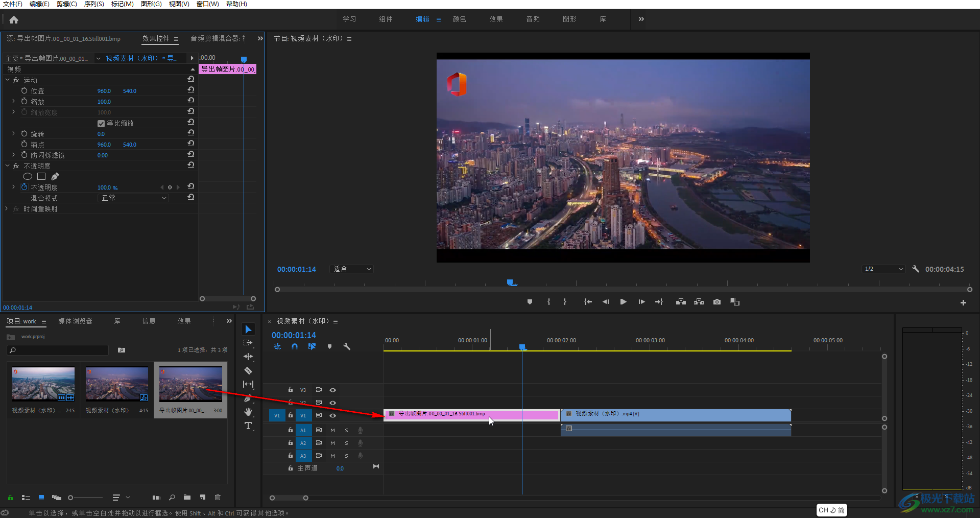Select the Track Select Forward tool
The image size is (980, 518).
248,343
